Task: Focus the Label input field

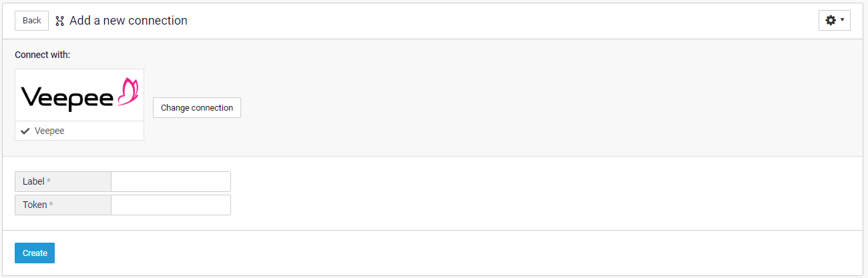Action: click(x=170, y=182)
